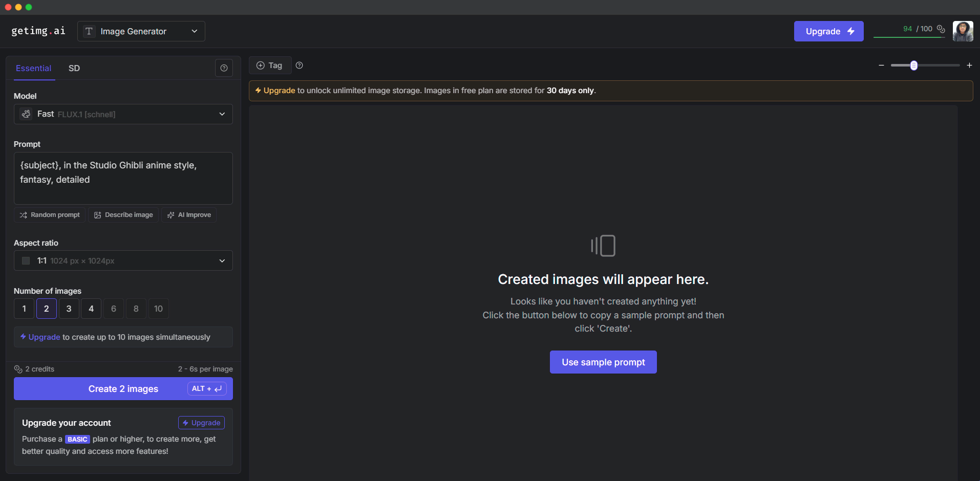Viewport: 980px width, 481px height.
Task: Open the Image Generator dropdown
Action: tap(141, 31)
